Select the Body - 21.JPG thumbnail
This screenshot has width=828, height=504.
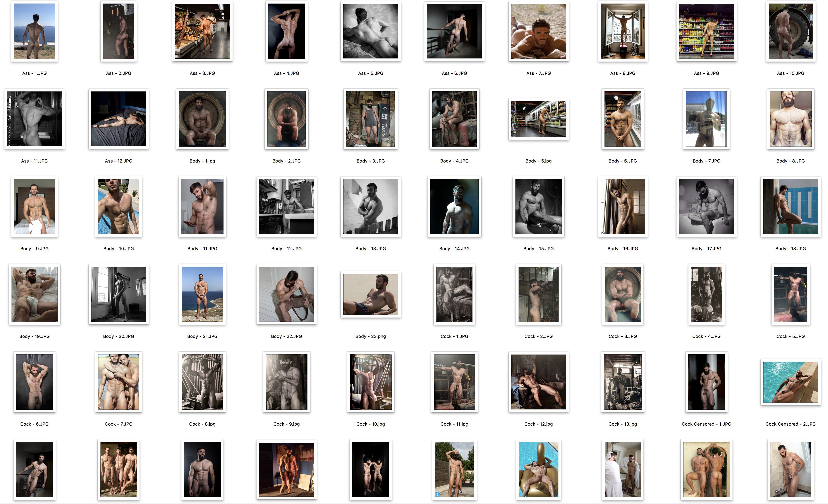tap(202, 294)
